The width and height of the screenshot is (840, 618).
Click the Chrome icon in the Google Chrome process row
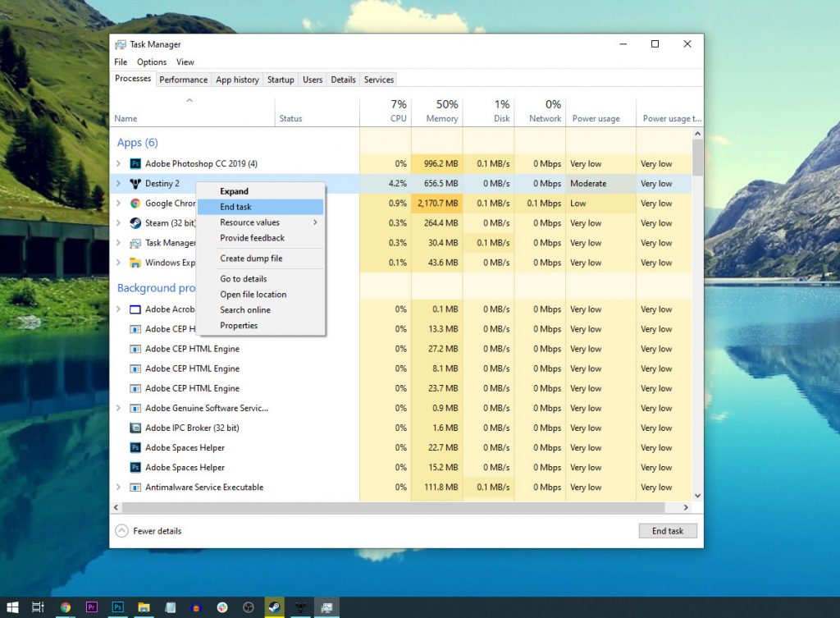tap(135, 204)
